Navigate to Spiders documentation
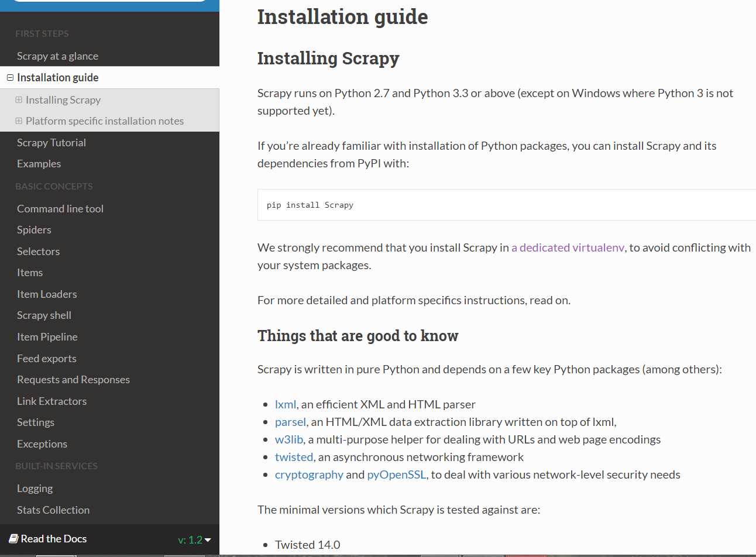Image resolution: width=756 pixels, height=557 pixels. pyautogui.click(x=34, y=230)
